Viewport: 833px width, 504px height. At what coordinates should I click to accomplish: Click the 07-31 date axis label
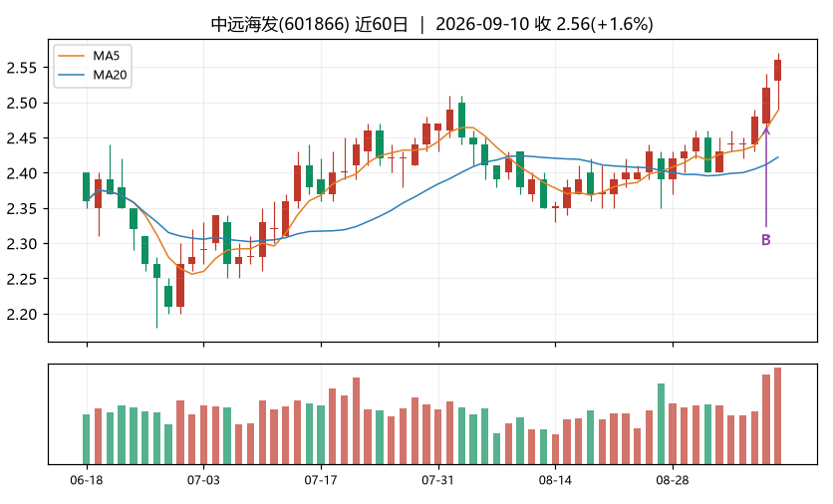[438, 480]
